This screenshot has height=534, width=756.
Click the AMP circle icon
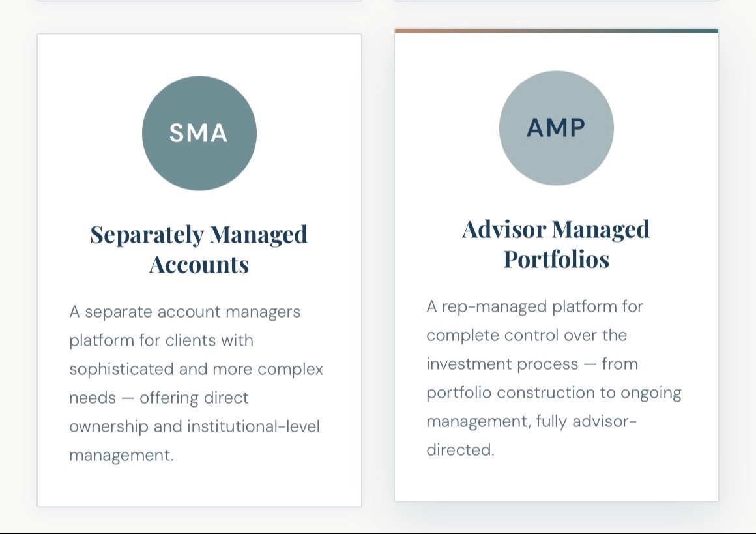coord(556,128)
